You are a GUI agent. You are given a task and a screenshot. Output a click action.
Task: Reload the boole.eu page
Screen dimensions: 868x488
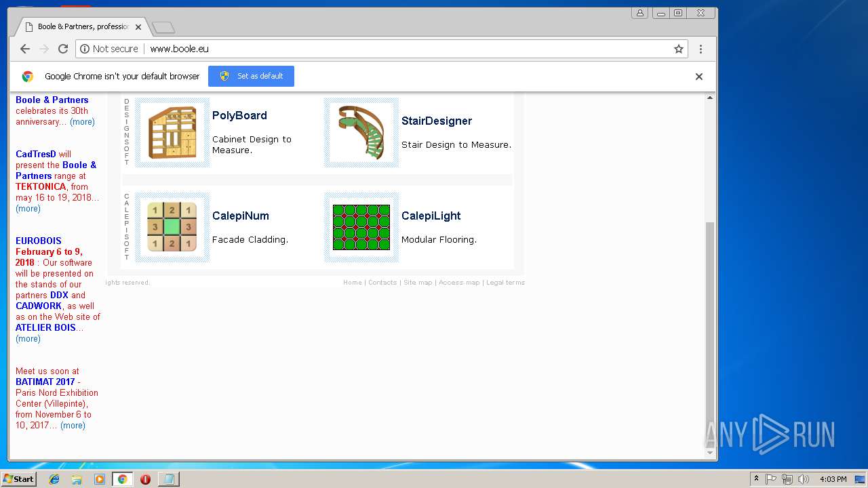pos(63,49)
